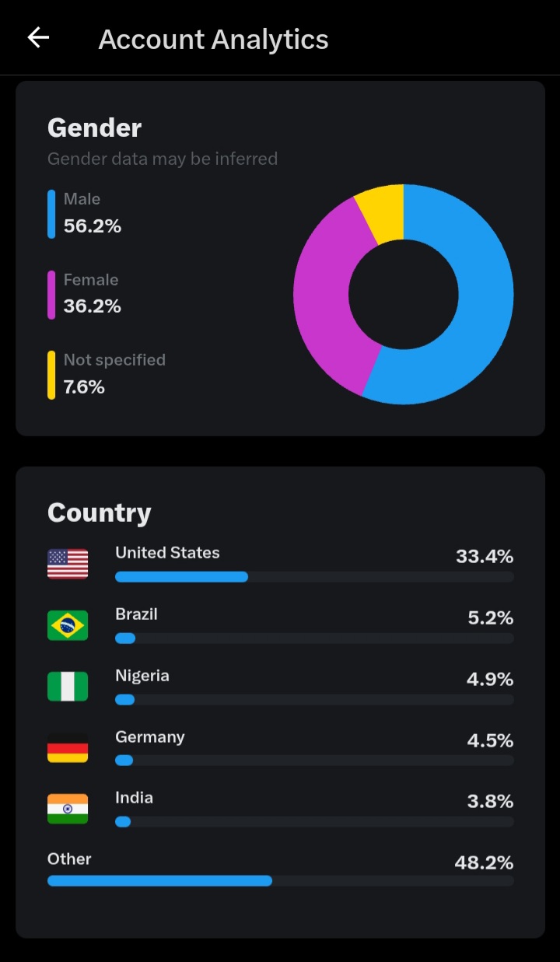Select the 33.4% United States value

click(485, 556)
